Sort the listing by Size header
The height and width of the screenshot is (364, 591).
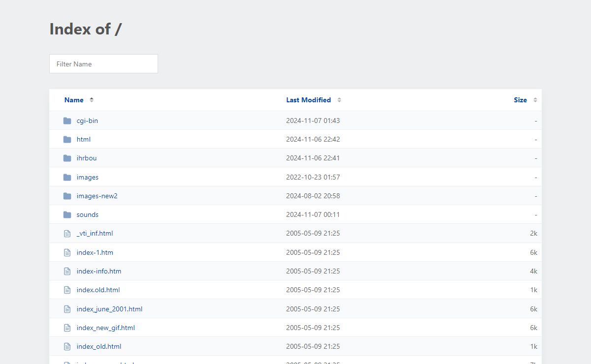coord(520,100)
